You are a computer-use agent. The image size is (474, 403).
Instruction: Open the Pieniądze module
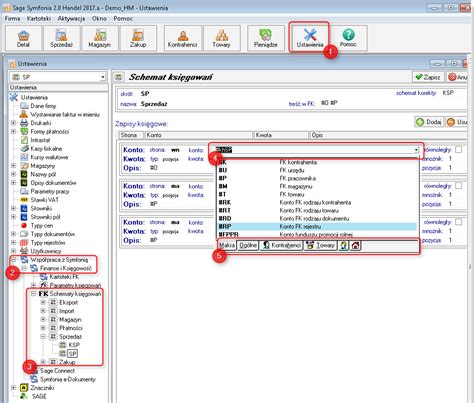[x=266, y=38]
